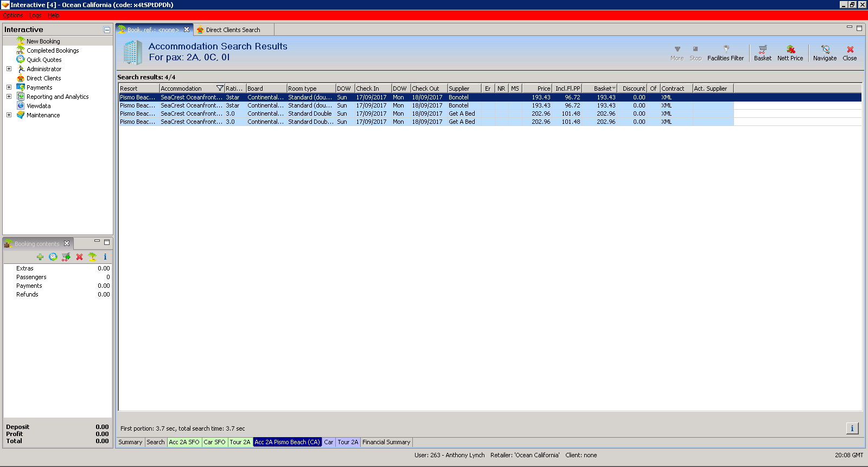Expand the Maintenance tree node
Screen dimensions: 868x467
click(x=9, y=115)
